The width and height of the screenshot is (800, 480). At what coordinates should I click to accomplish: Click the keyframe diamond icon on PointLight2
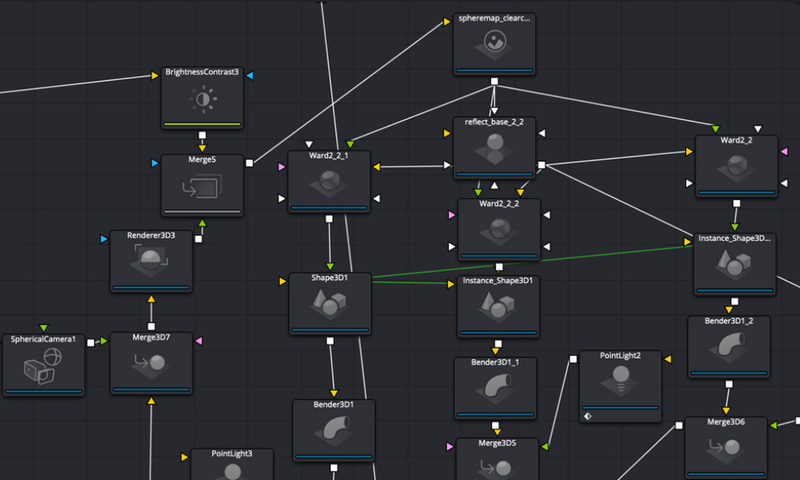tap(588, 416)
